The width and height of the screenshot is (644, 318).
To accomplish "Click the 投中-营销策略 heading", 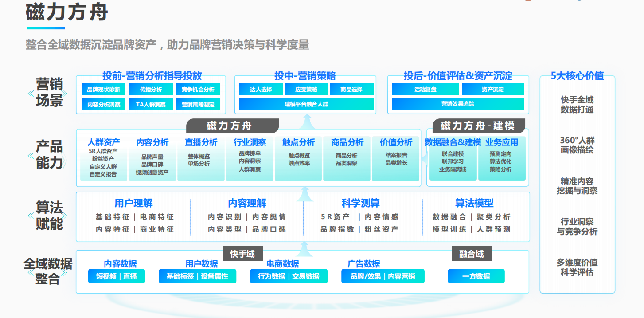I will point(305,76).
